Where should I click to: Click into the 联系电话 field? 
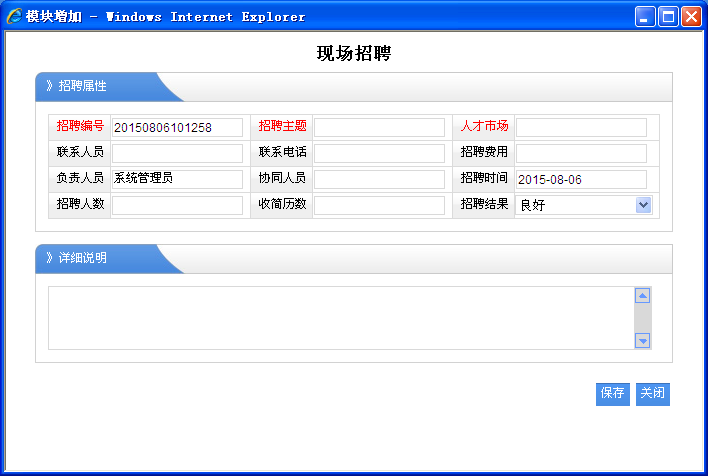pos(379,153)
